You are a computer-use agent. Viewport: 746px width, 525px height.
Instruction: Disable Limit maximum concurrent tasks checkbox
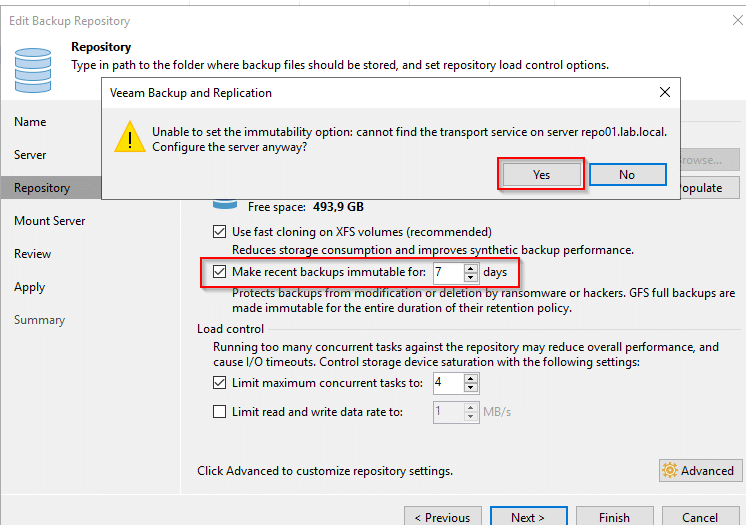click(219, 383)
